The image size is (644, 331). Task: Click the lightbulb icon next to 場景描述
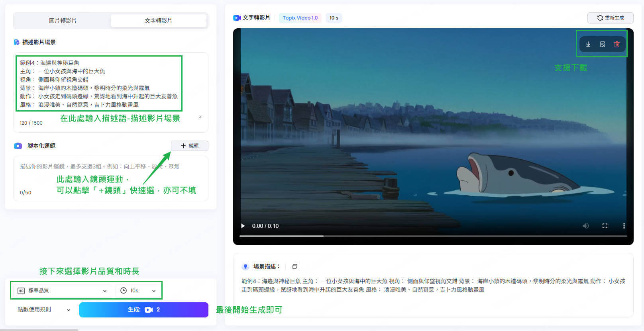click(x=245, y=266)
